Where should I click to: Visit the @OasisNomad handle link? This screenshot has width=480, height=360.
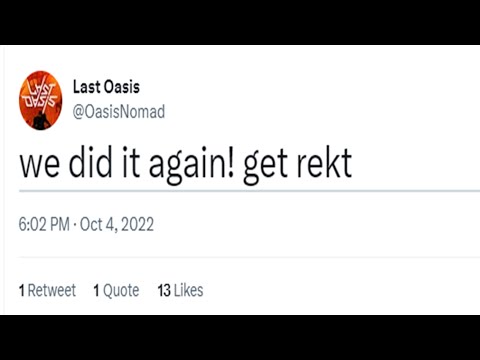click(119, 112)
